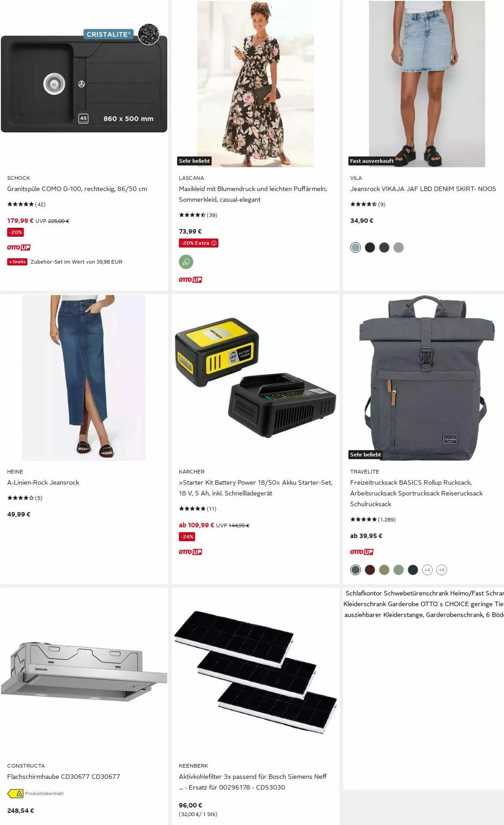
Task: Select navy blue swatch for Travelite backpack
Action: pos(412,569)
